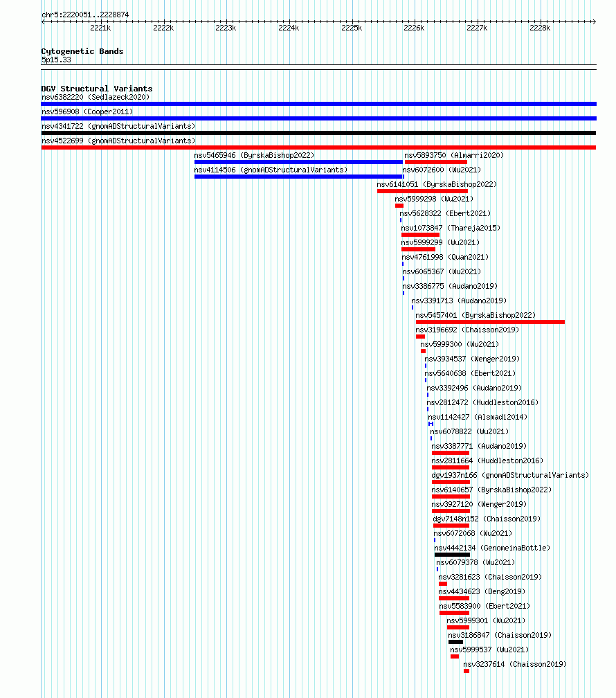The height and width of the screenshot is (698, 616).
Task: Open nsv5999299 (Wu2021) variant
Action: click(440, 242)
